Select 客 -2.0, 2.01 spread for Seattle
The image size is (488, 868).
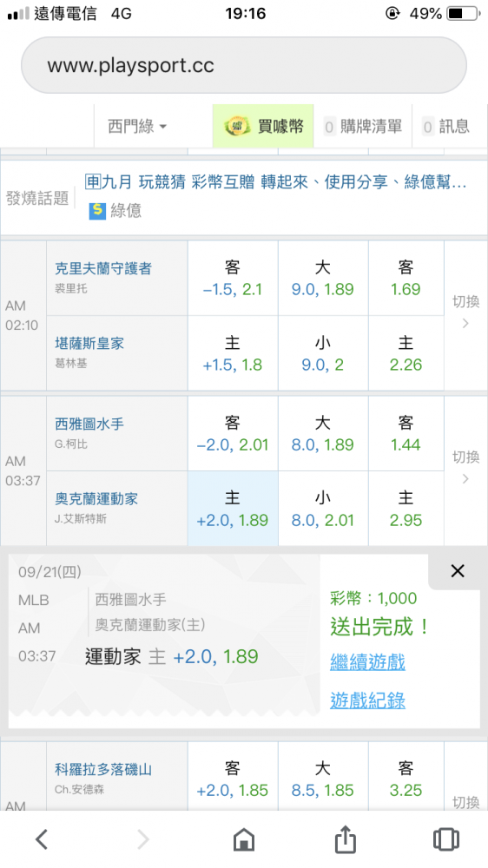click(233, 433)
